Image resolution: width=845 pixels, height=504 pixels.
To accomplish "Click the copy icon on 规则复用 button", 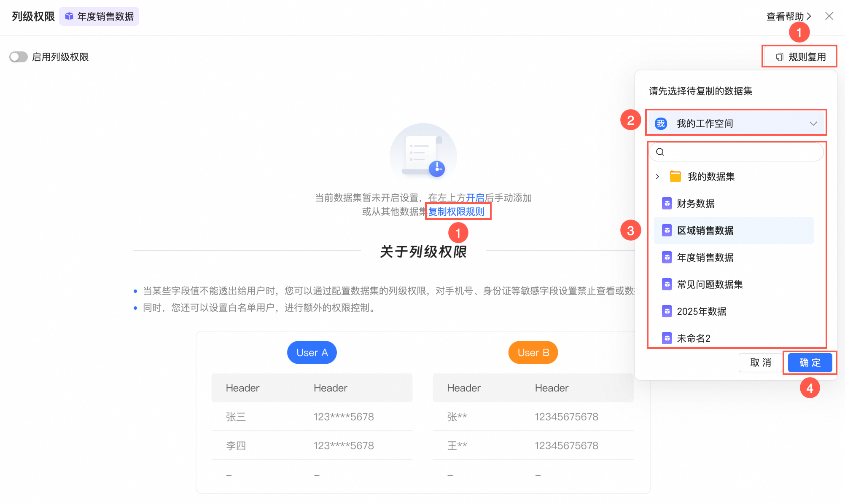I will [780, 57].
